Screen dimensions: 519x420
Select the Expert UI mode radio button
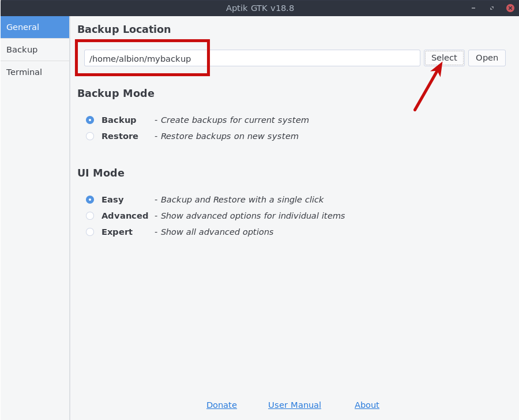pyautogui.click(x=90, y=232)
